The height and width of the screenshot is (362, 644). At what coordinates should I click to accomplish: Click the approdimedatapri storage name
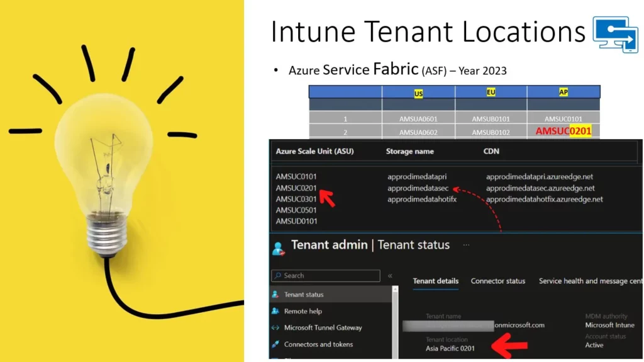coord(417,177)
